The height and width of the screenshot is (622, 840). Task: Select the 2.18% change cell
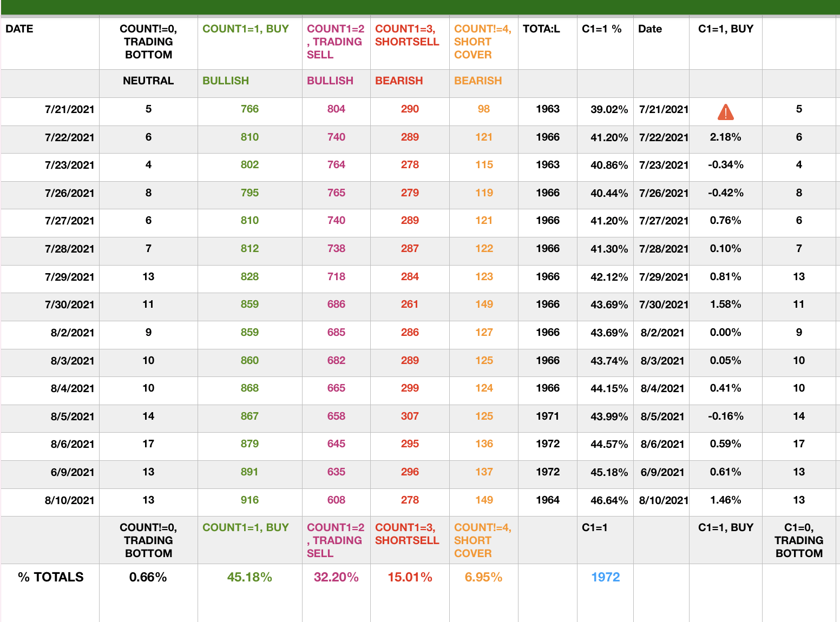click(725, 137)
